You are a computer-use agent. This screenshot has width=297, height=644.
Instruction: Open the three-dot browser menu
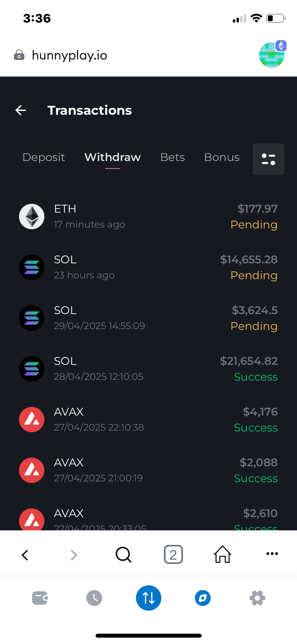pos(272,554)
